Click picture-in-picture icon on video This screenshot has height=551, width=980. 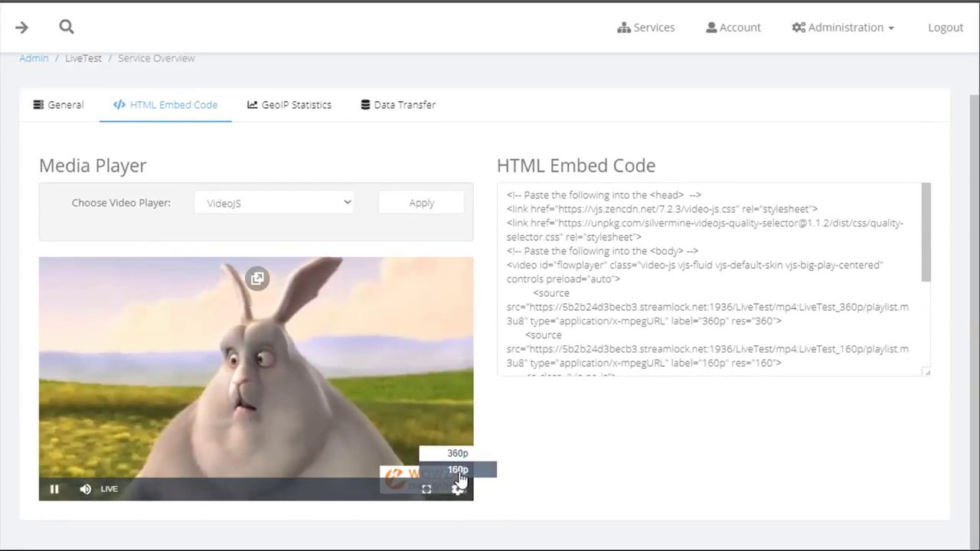coord(257,279)
